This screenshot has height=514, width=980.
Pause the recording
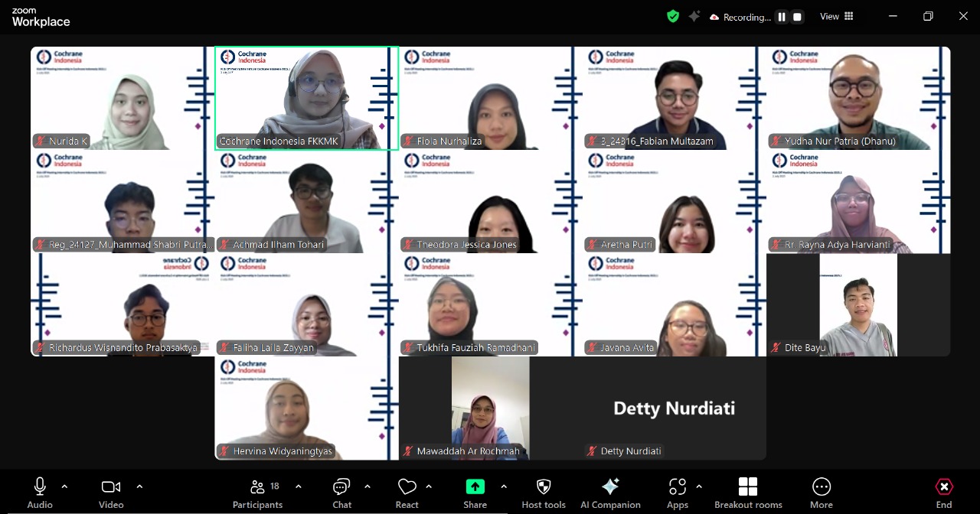point(782,17)
